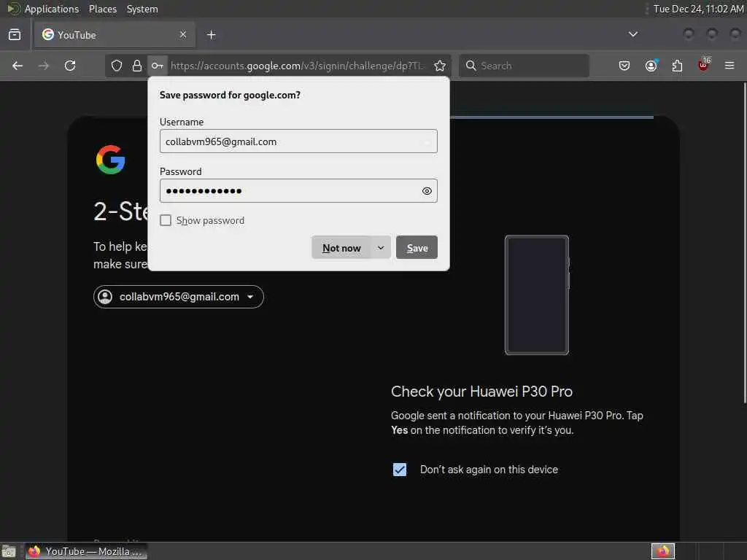Uncheck Don't ask again on this device

400,470
